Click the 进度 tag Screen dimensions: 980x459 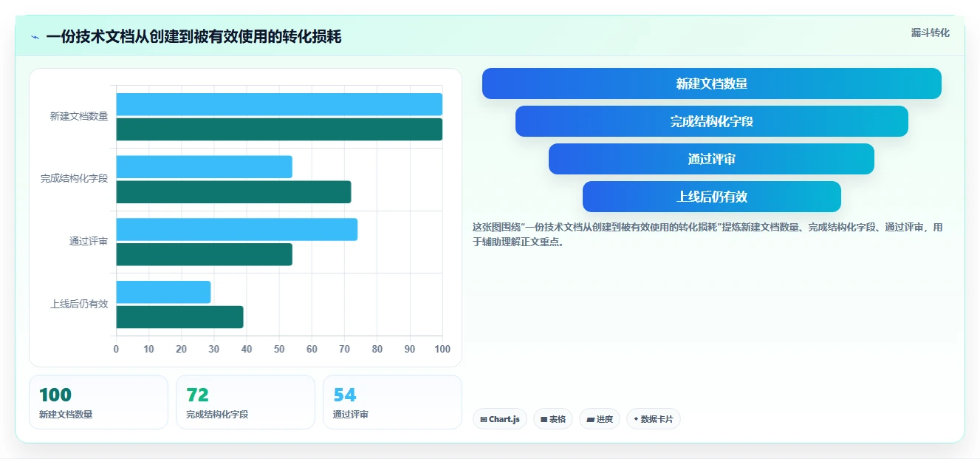600,419
